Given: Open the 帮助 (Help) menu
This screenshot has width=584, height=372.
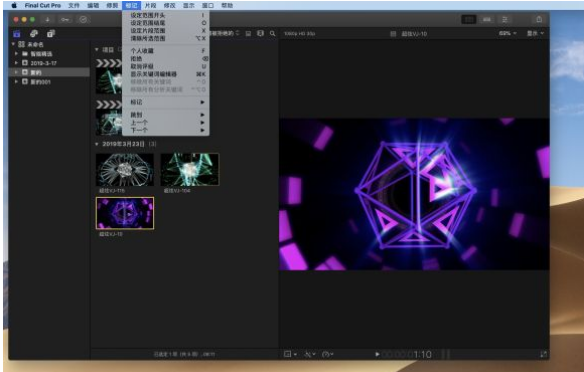Looking at the screenshot, I should pyautogui.click(x=227, y=5).
